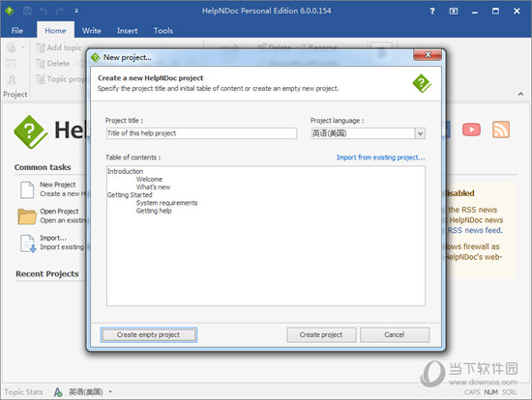Image resolution: width=532 pixels, height=400 pixels.
Task: Click the Save icon in quick access toolbar
Action: click(x=27, y=11)
